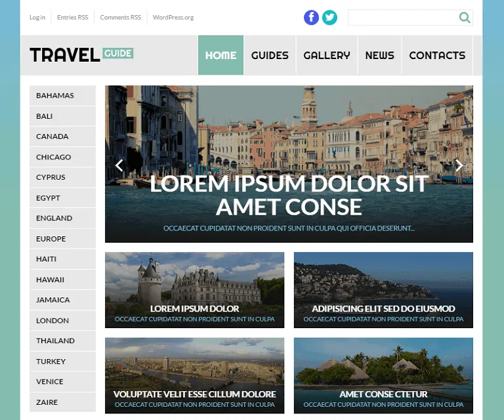This screenshot has width=504, height=420.
Task: Click the search magnifier icon
Action: 465,17
